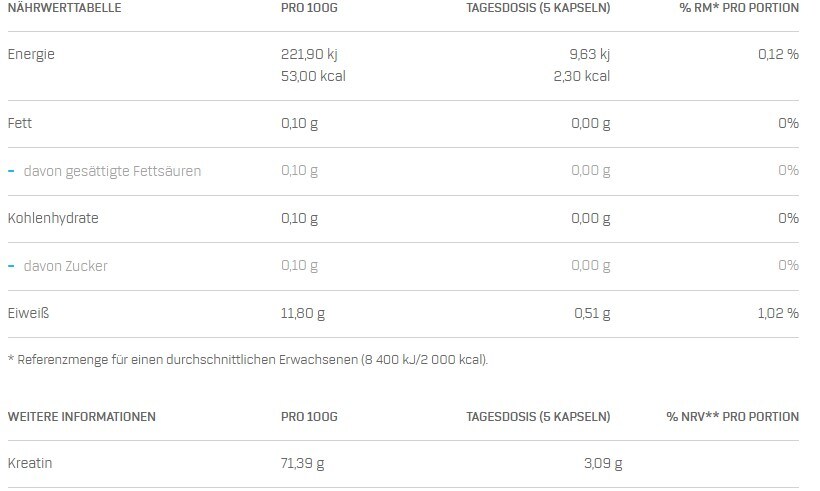Click blue dash before gesättigte Fettsäuren

click(x=12, y=171)
